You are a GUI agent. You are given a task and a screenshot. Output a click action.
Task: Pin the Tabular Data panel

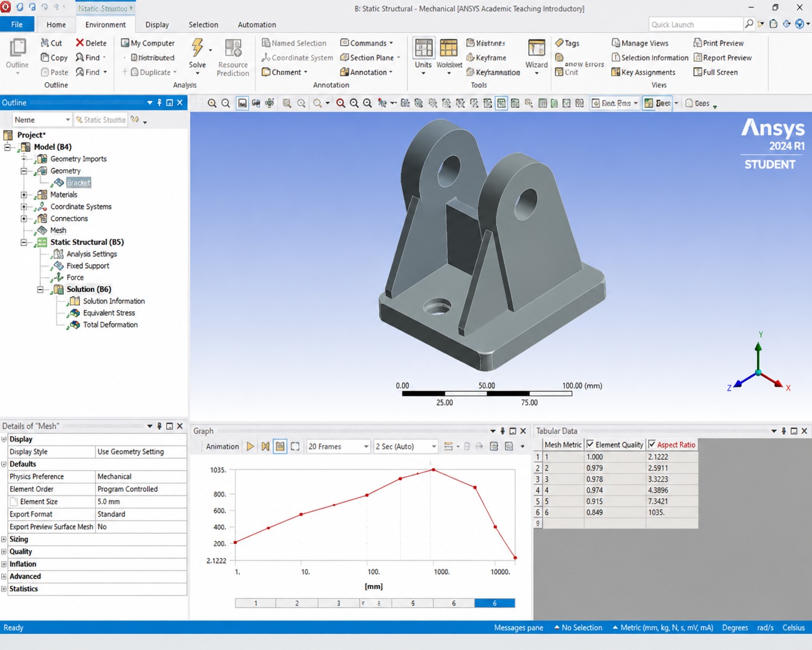tap(784, 431)
